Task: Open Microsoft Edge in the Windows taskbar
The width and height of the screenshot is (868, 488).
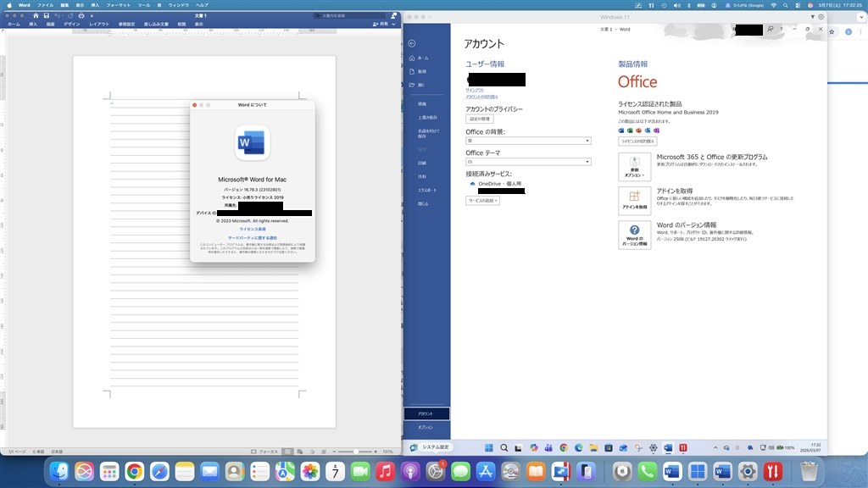Action: (578, 447)
